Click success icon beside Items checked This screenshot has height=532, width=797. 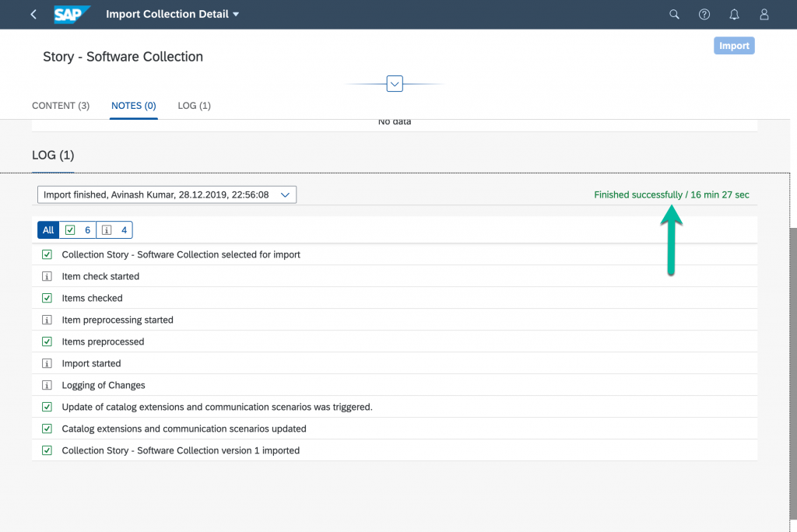click(47, 298)
